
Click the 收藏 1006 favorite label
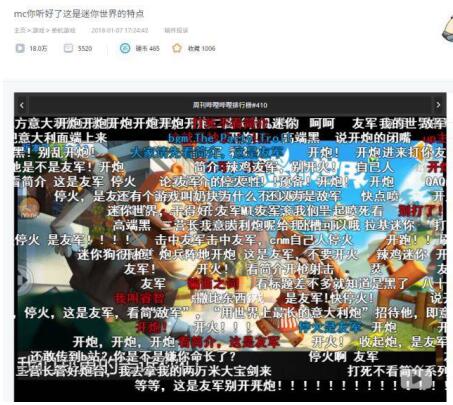tap(201, 49)
